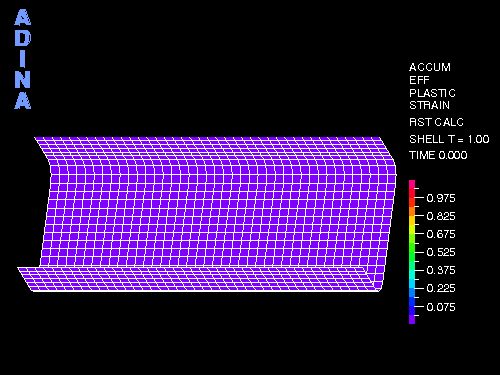Click the 0.525 legend value
The width and height of the screenshot is (500, 375).
click(x=441, y=252)
